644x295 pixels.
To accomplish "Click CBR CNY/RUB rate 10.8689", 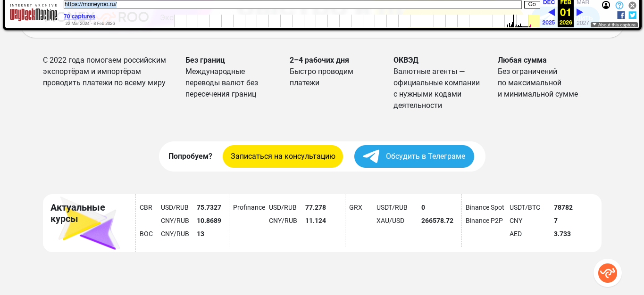I will point(209,221).
